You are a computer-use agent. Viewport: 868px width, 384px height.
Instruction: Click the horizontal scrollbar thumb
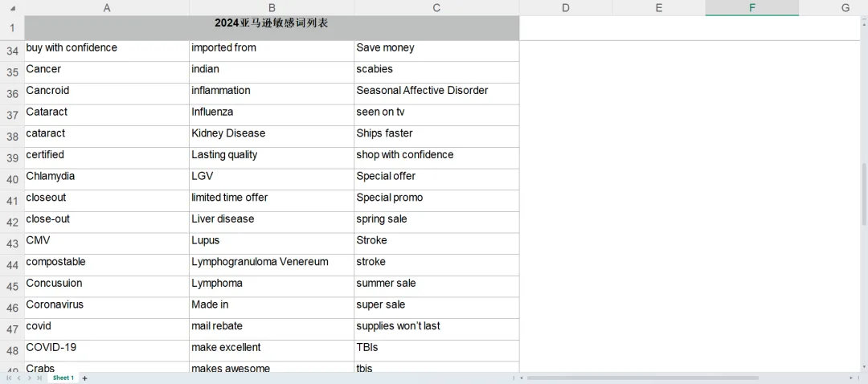(642, 378)
